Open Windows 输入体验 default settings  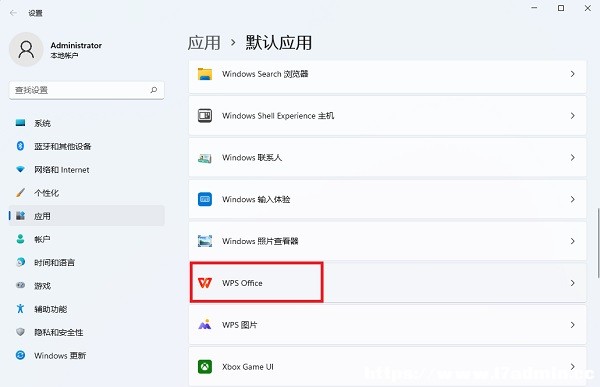387,199
